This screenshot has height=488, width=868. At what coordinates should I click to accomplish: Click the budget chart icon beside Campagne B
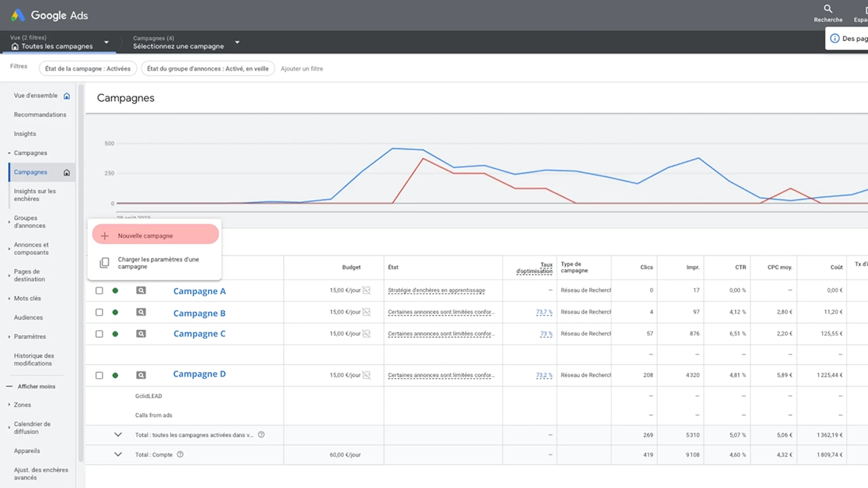coord(366,312)
